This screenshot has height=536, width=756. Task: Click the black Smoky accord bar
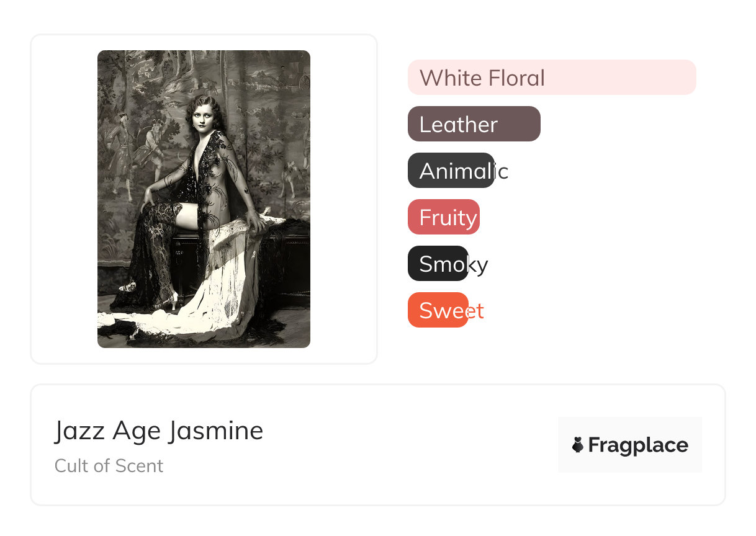pos(438,264)
